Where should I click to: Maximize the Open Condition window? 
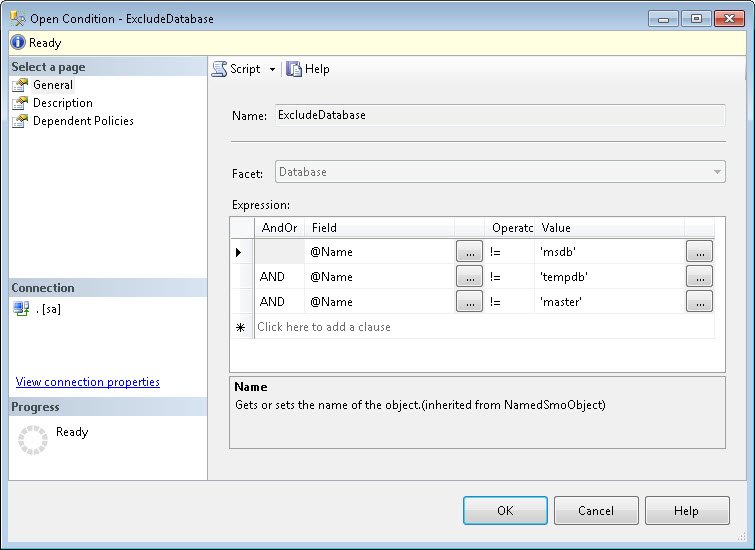696,19
